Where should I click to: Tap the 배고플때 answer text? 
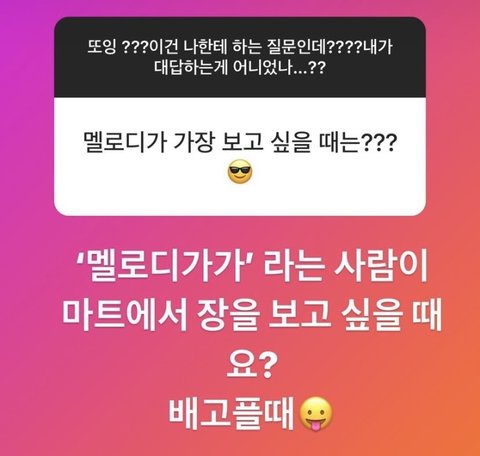point(231,414)
